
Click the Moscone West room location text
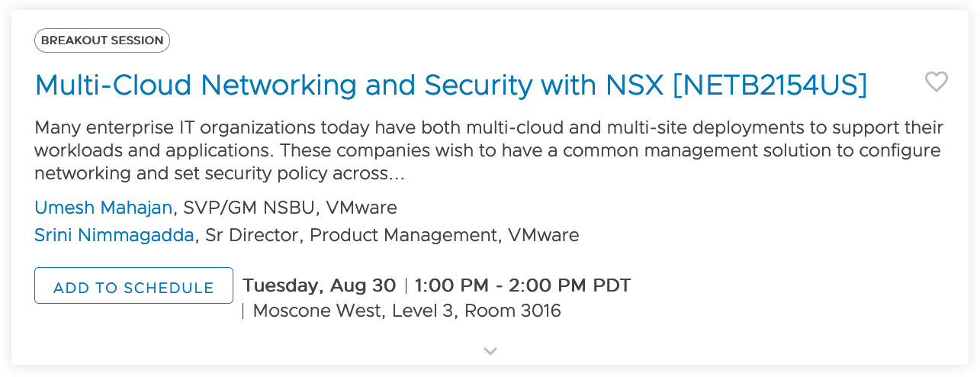(x=406, y=311)
